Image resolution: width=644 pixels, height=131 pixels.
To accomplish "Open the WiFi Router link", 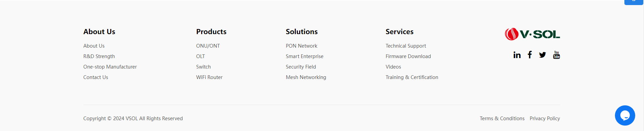I will click(209, 77).
